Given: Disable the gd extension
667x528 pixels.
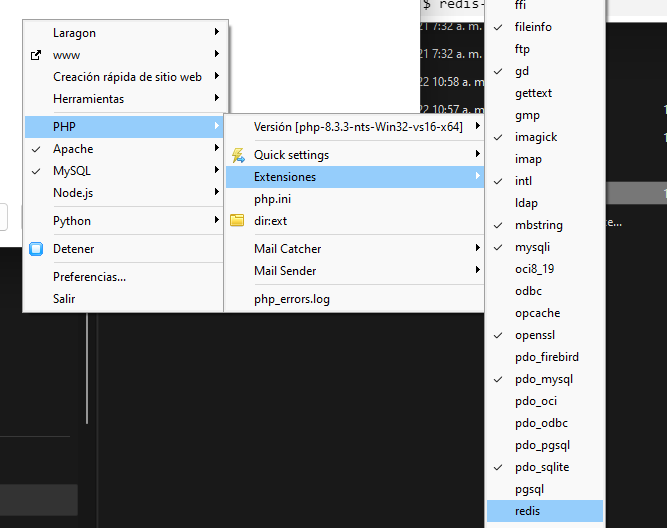Looking at the screenshot, I should click(545, 71).
